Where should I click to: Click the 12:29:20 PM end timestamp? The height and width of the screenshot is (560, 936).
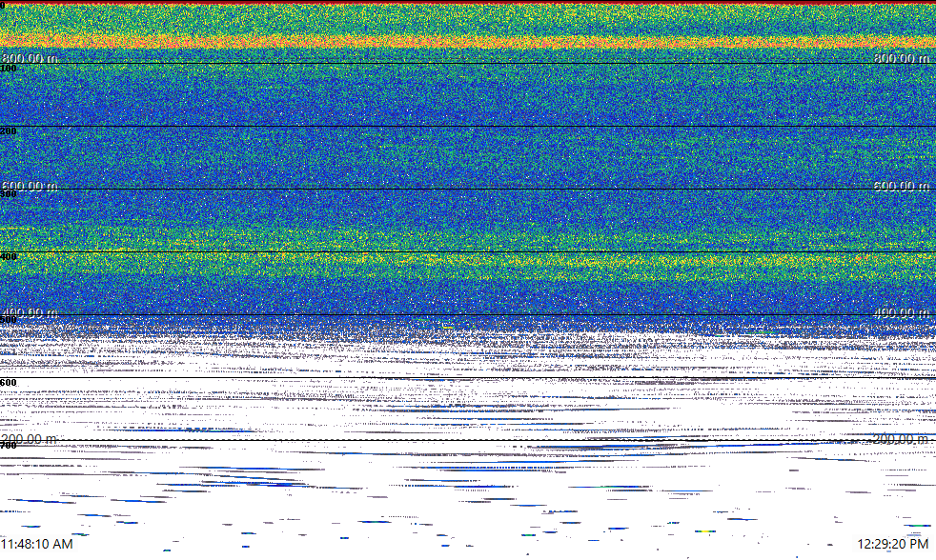coord(893,544)
